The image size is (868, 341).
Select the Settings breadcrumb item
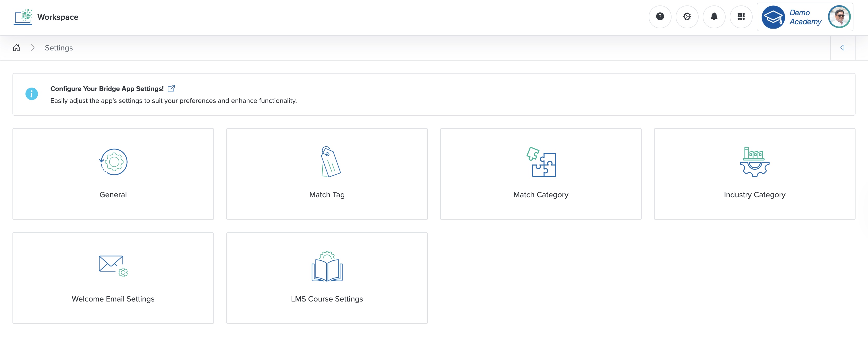pyautogui.click(x=59, y=48)
